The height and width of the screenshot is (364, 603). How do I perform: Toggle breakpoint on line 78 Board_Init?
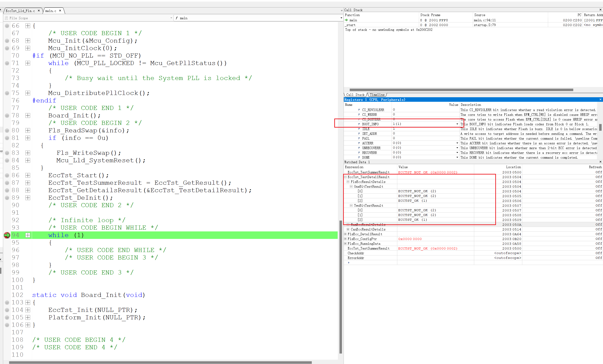tap(7, 115)
